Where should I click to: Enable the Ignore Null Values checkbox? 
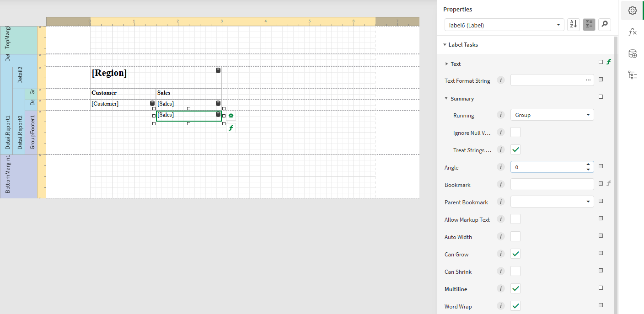[x=515, y=132]
